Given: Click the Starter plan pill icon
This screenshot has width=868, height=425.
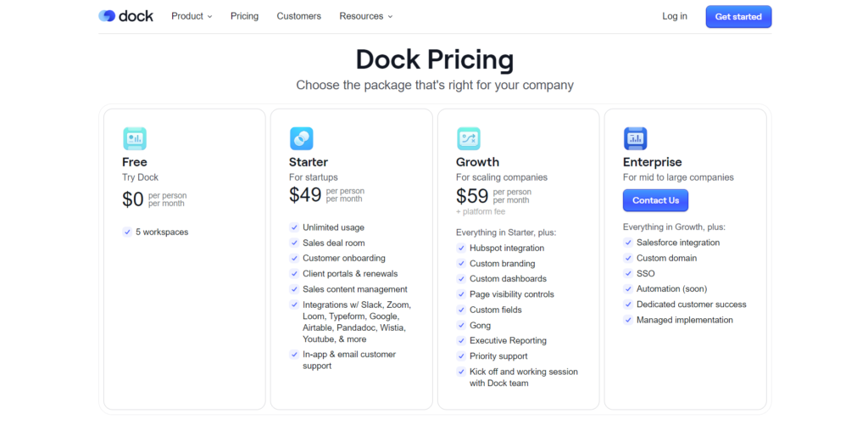Looking at the screenshot, I should pyautogui.click(x=301, y=138).
